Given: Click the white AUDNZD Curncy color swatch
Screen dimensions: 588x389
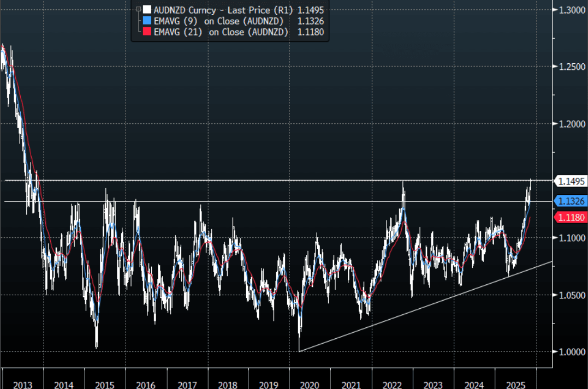Looking at the screenshot, I should pyautogui.click(x=147, y=10).
